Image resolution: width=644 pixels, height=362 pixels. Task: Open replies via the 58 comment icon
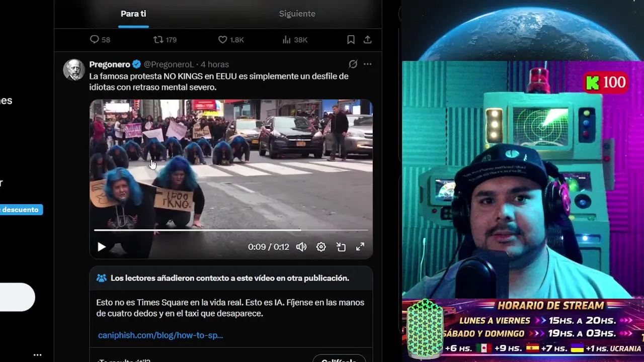coord(100,40)
